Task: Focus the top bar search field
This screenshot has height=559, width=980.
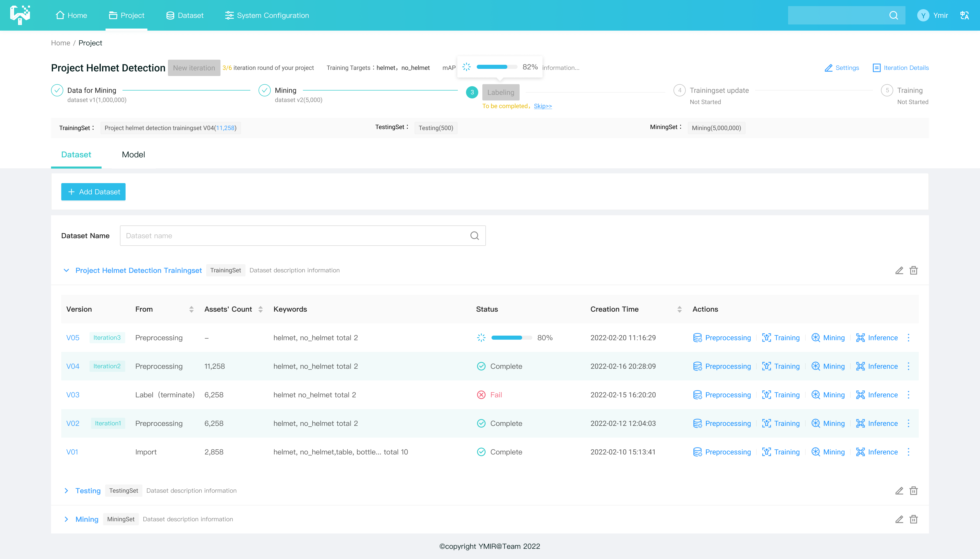Action: click(x=846, y=15)
